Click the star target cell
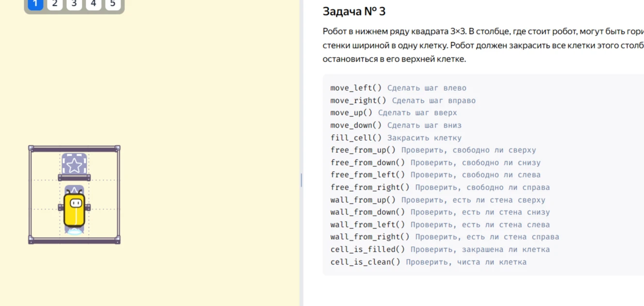The width and height of the screenshot is (644, 306). coord(74,166)
